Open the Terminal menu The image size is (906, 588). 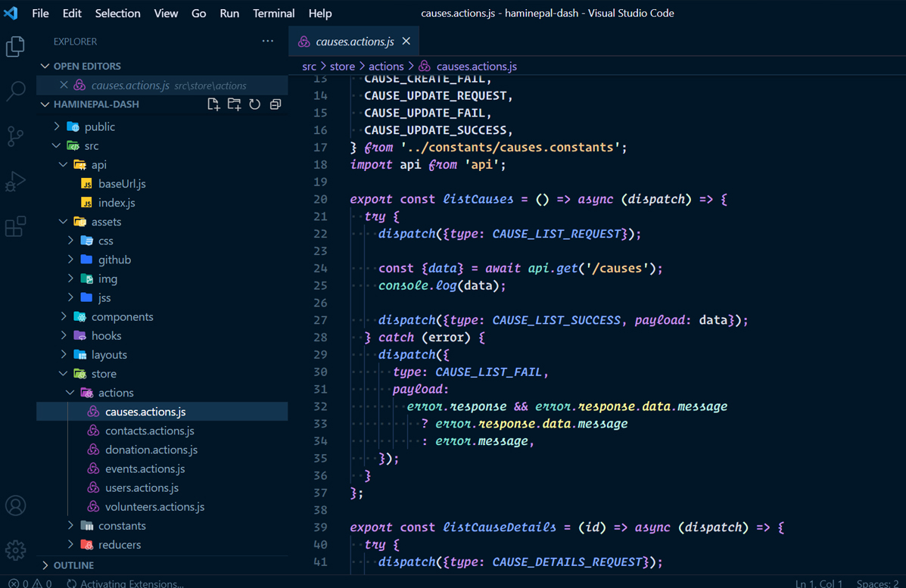click(x=273, y=13)
